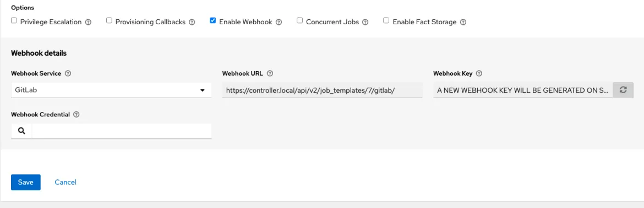Open Webhook Service help icon
The image size is (644, 208).
(x=68, y=74)
